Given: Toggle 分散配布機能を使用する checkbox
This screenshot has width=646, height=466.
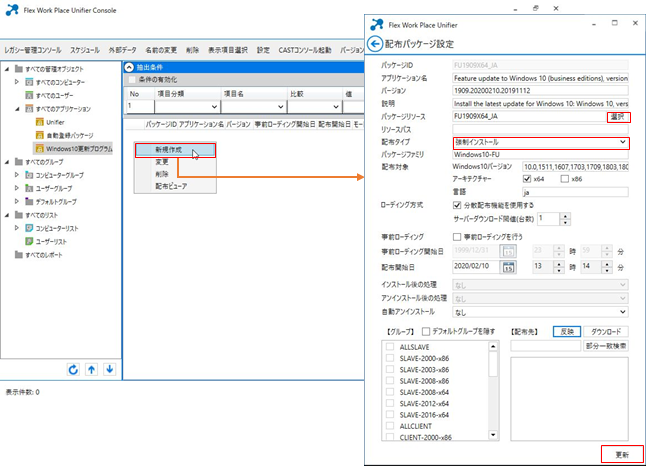Looking at the screenshot, I should click(x=456, y=205).
